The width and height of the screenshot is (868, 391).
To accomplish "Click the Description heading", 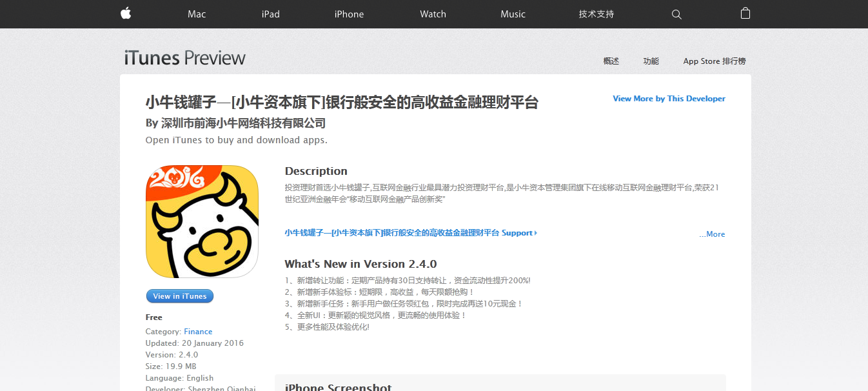I will click(x=316, y=171).
